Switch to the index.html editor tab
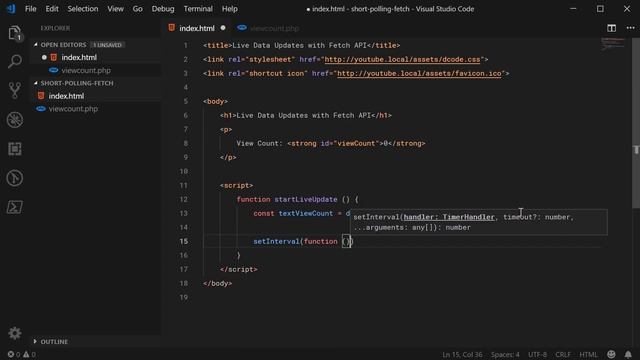Screen dimensions: 640x360 point(197,28)
